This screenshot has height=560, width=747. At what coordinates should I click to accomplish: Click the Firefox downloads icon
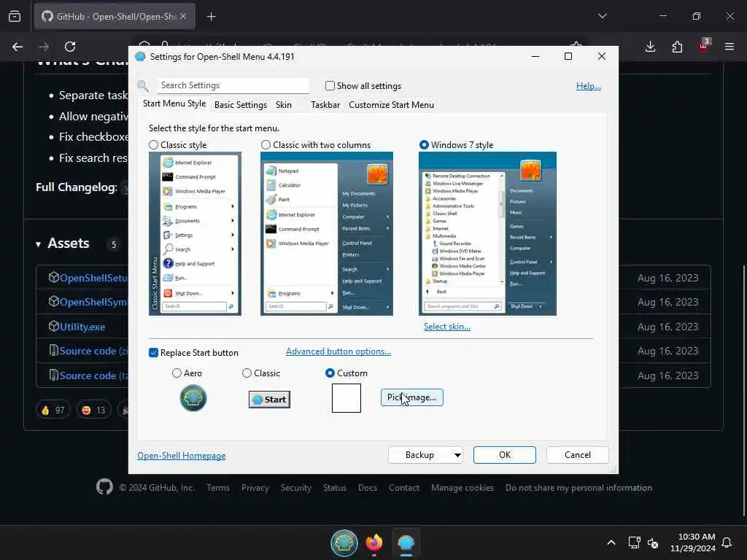click(x=650, y=46)
